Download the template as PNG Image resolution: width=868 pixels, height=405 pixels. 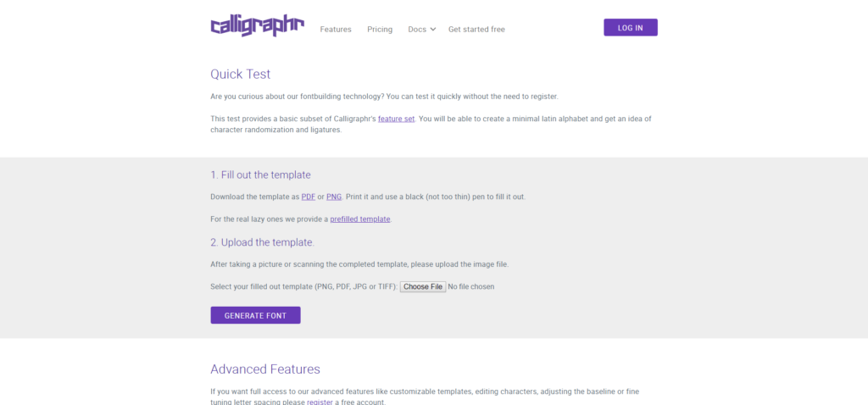334,197
